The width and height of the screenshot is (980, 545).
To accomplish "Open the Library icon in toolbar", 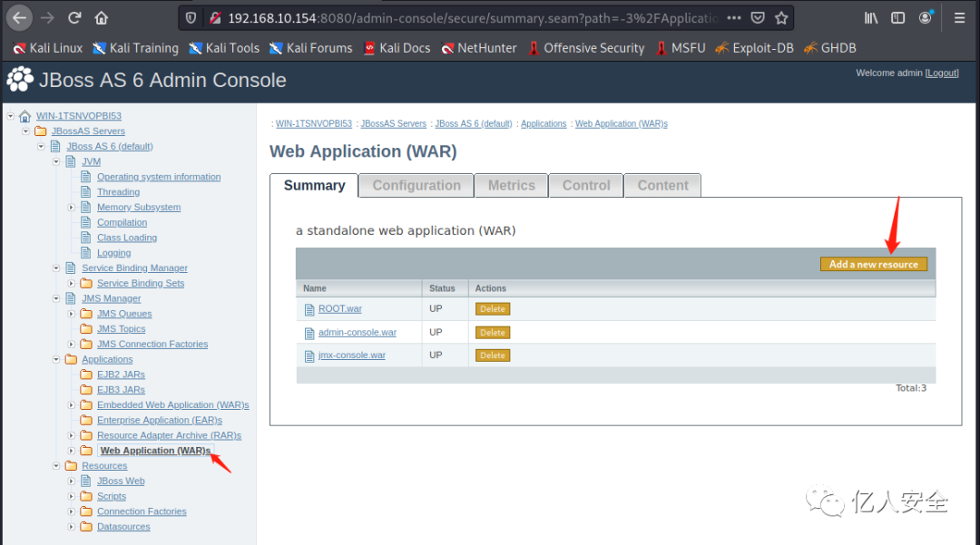I will pyautogui.click(x=870, y=18).
